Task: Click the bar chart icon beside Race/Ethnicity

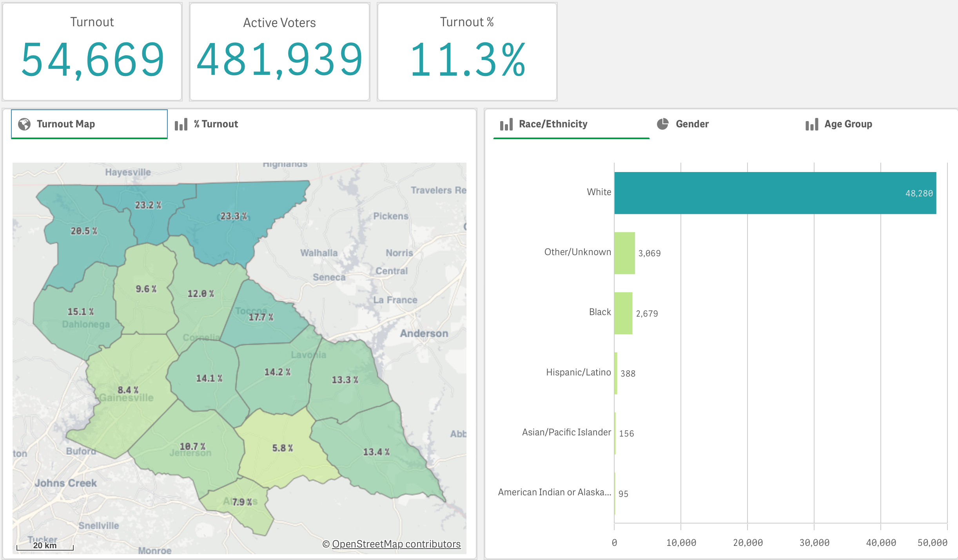Action: tap(506, 125)
